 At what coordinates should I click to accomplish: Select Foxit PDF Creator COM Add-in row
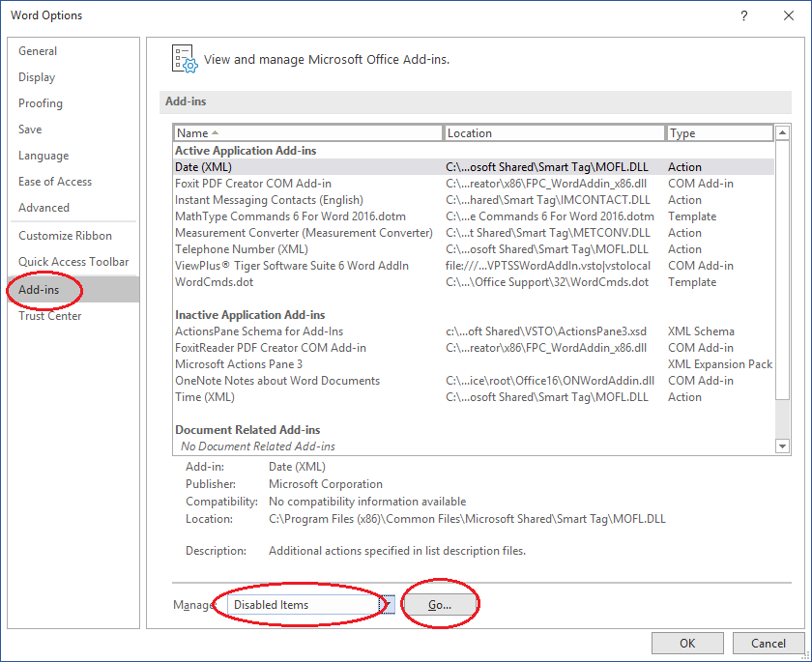point(253,184)
